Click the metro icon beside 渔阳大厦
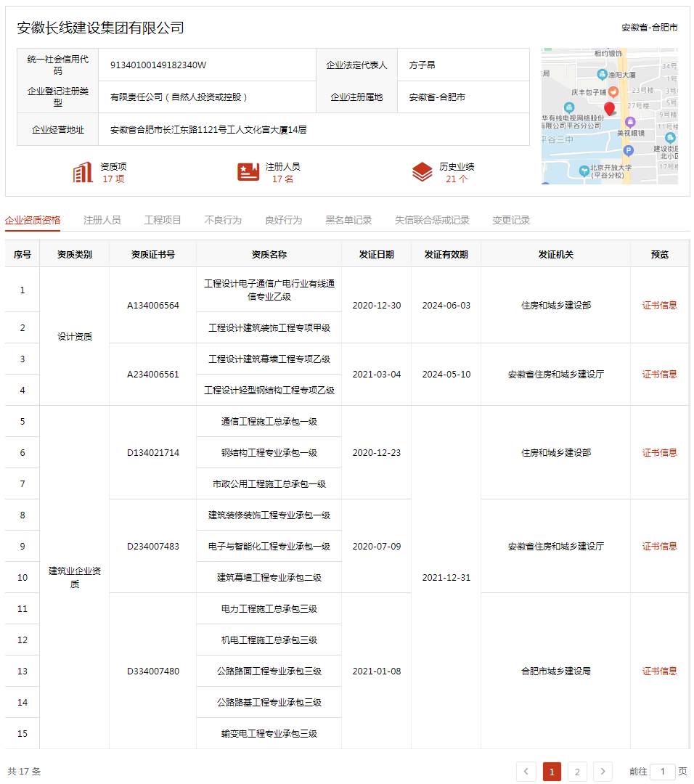The height and width of the screenshot is (784, 694). tap(602, 75)
